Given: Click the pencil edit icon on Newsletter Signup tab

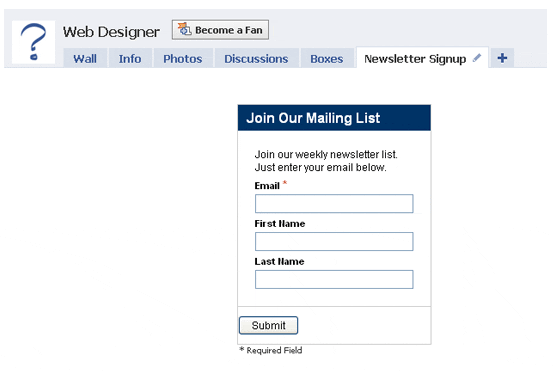Looking at the screenshot, I should (477, 58).
